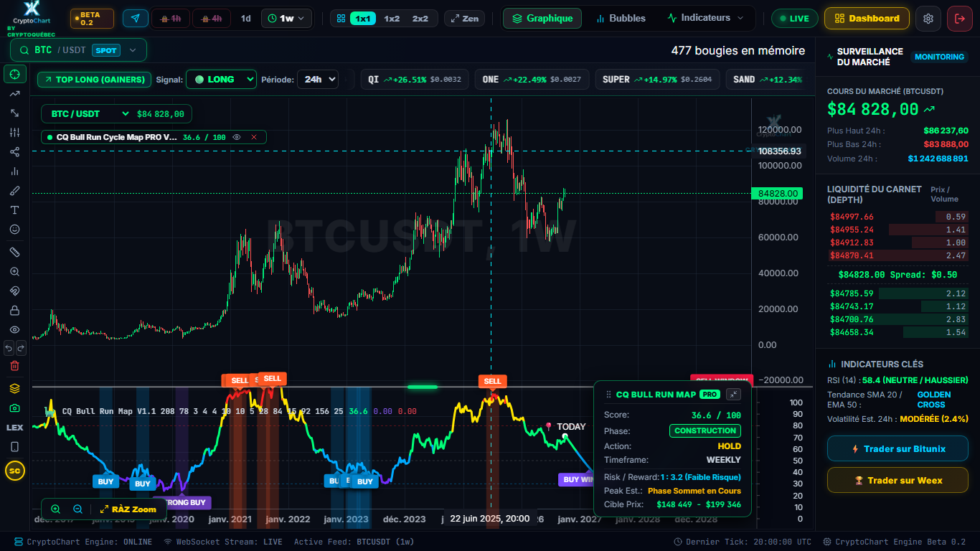Select the SUPER gainer ticker chip
Viewport: 980px width, 551px height.
(658, 80)
